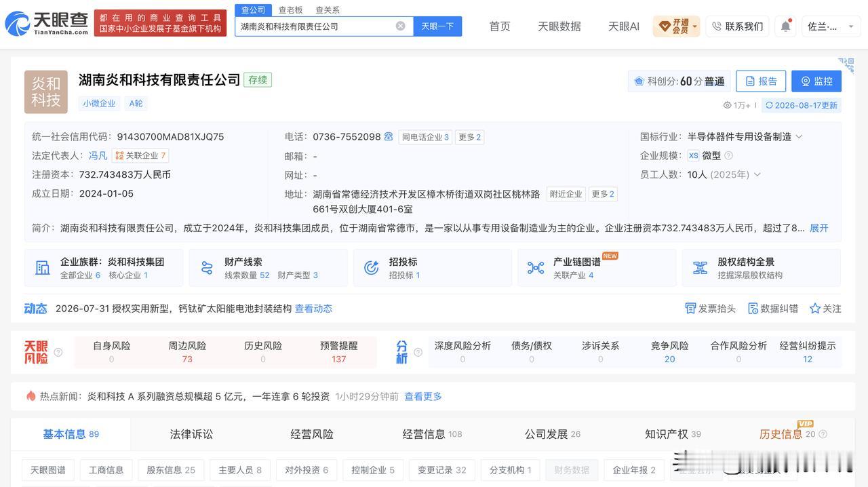Viewport: 868px width, 487px height.
Task: Select the 基本信息 tab
Action: pos(71,434)
